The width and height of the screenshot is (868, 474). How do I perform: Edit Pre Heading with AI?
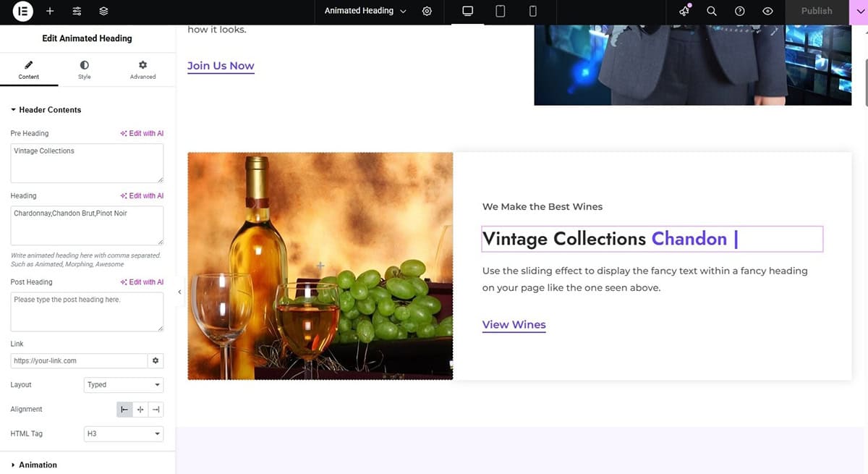pos(142,133)
